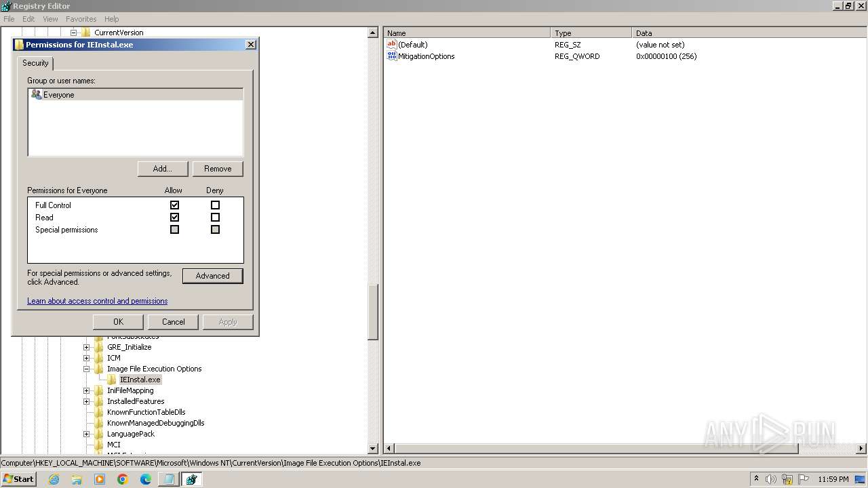Toggle Allow checkbox for Full Control
868x488 pixels.
click(174, 205)
